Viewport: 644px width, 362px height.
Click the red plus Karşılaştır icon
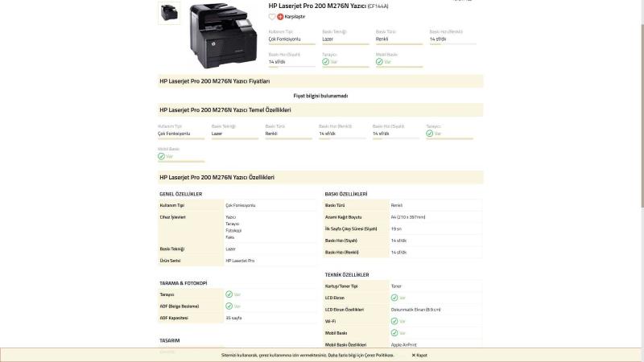(x=280, y=16)
